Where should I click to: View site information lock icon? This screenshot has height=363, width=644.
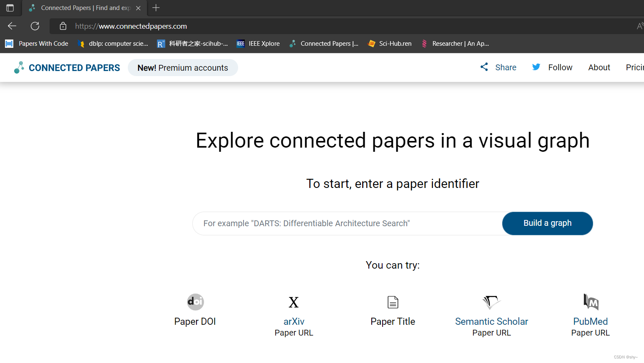pos(63,26)
